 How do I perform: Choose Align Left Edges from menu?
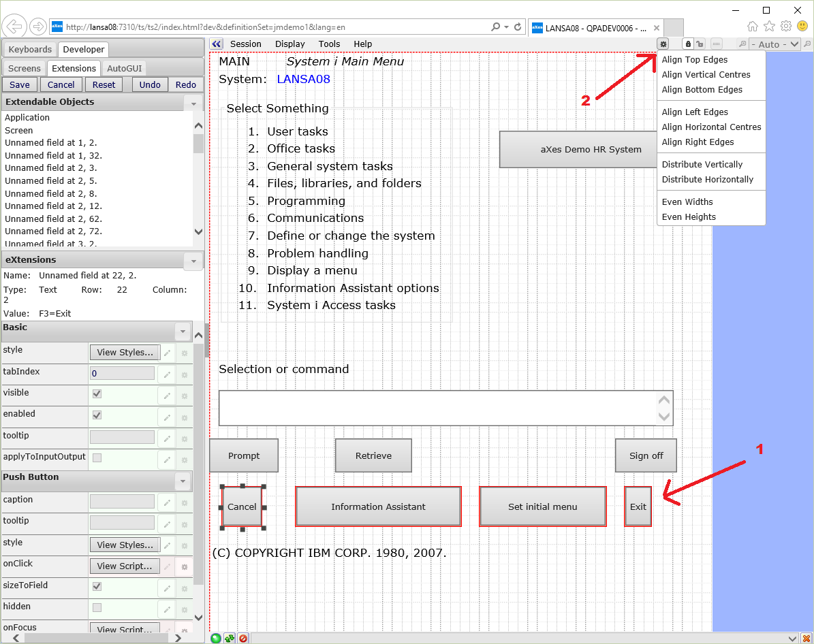tap(695, 112)
